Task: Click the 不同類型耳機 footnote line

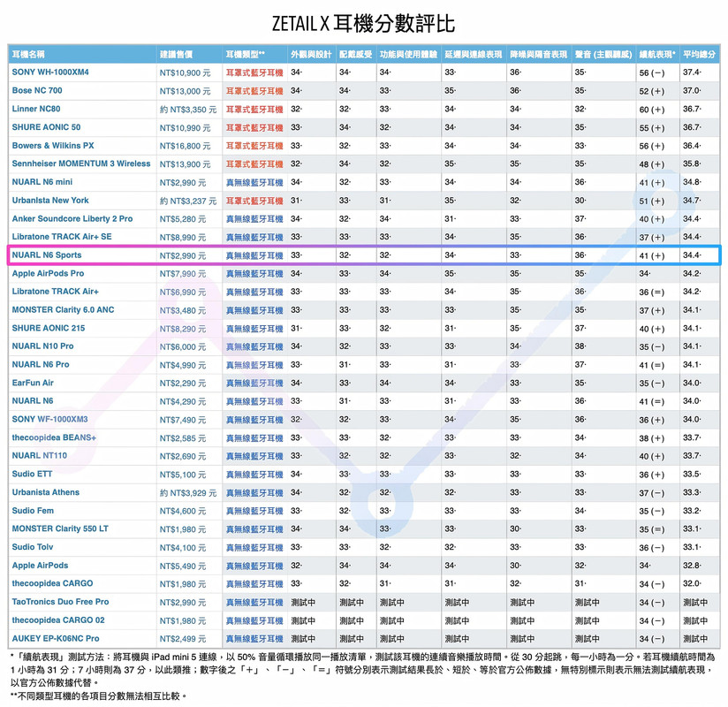Action: (98, 696)
